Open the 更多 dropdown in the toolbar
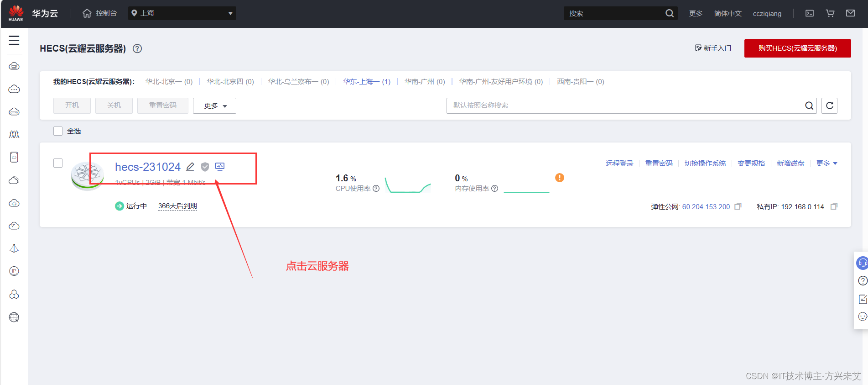Viewport: 868px width, 385px height. pos(214,105)
